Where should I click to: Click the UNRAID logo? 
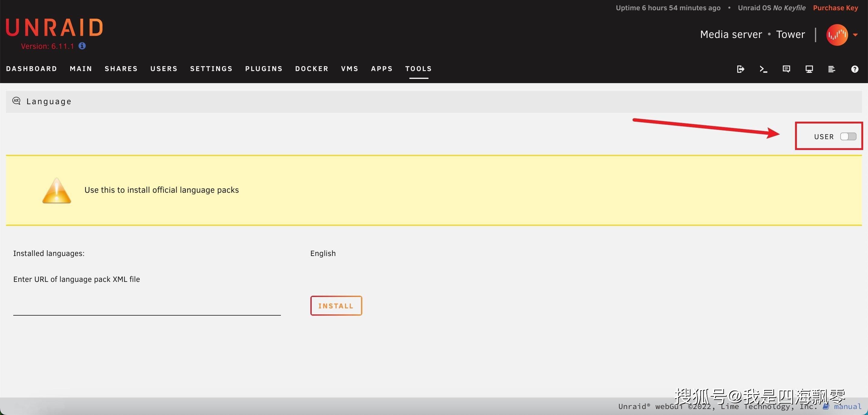coord(54,27)
